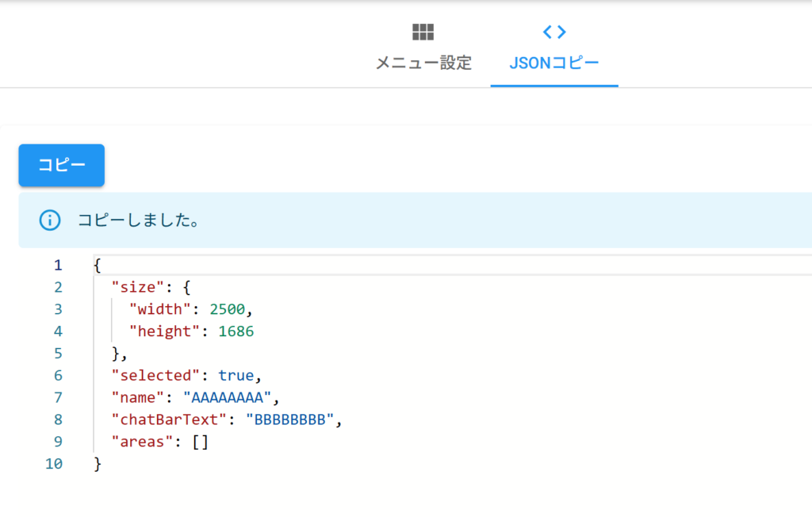Click line number 1 in the gutter
This screenshot has height=517, width=812.
(57, 265)
